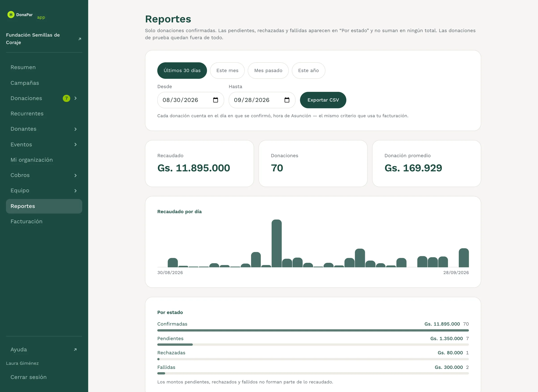Expand the Cobros submenu chevron

(76, 175)
